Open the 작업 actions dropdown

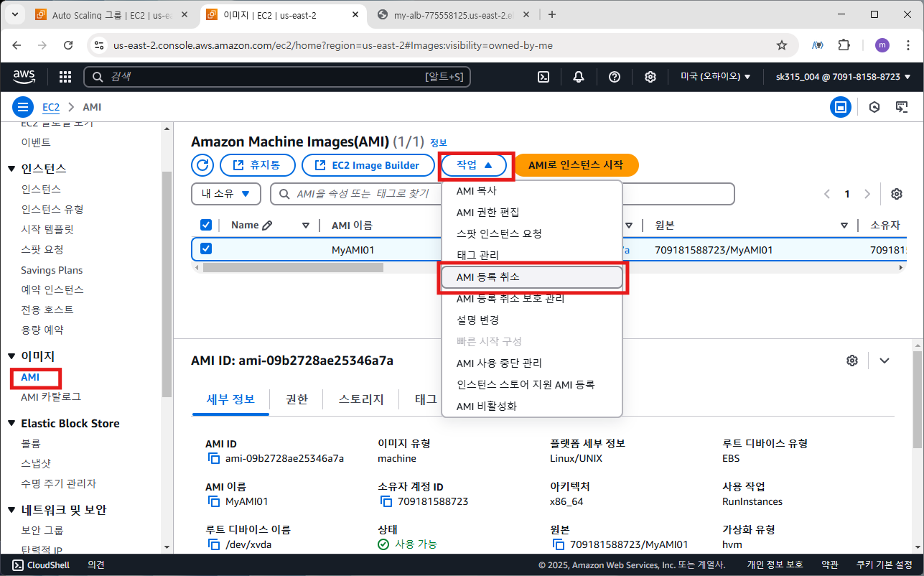coord(475,165)
